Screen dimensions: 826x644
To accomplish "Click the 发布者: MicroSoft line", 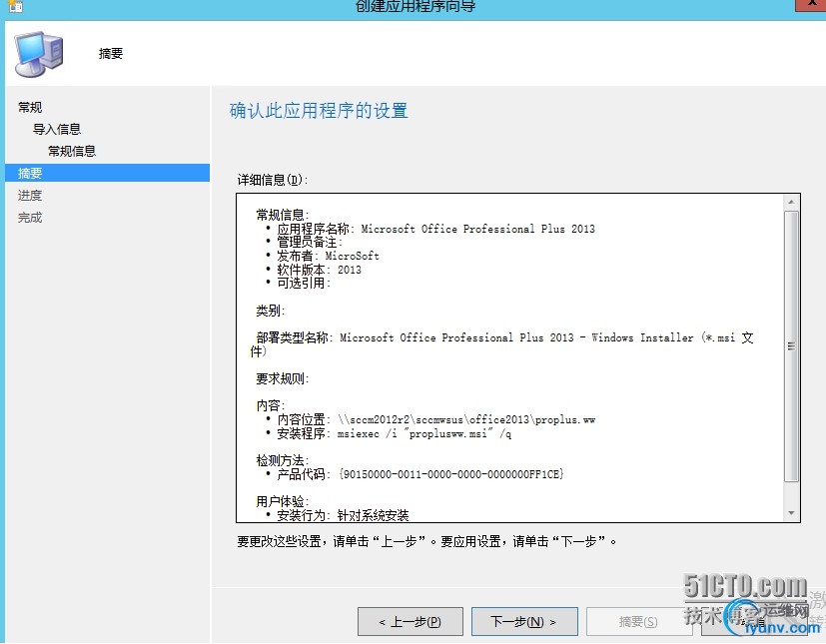I will pyautogui.click(x=329, y=256).
